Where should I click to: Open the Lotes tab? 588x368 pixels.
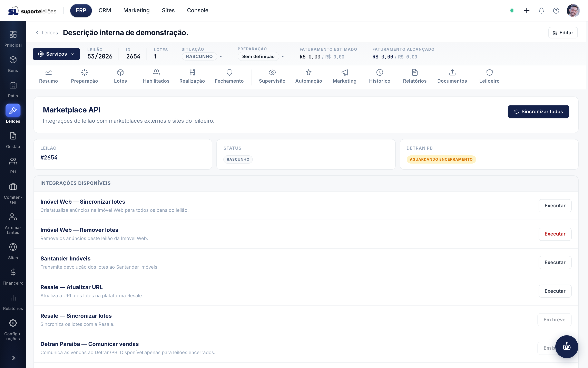pos(120,76)
